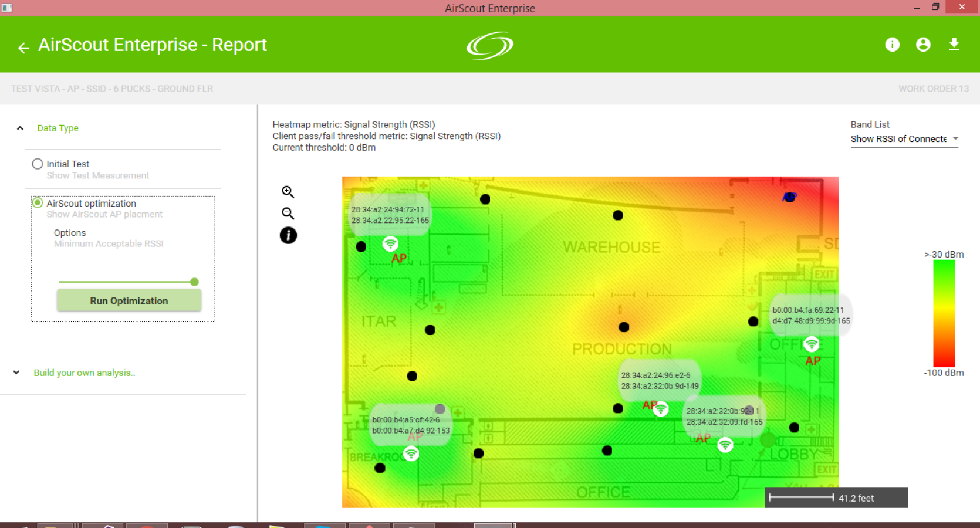Click the download report icon
The height and width of the screenshot is (528, 980).
954,45
